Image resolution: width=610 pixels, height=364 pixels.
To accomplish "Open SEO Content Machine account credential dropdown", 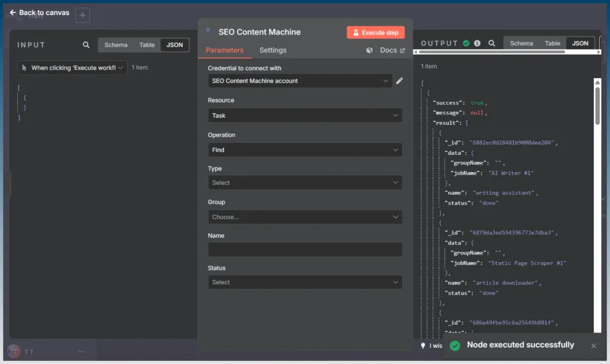I will click(x=300, y=81).
